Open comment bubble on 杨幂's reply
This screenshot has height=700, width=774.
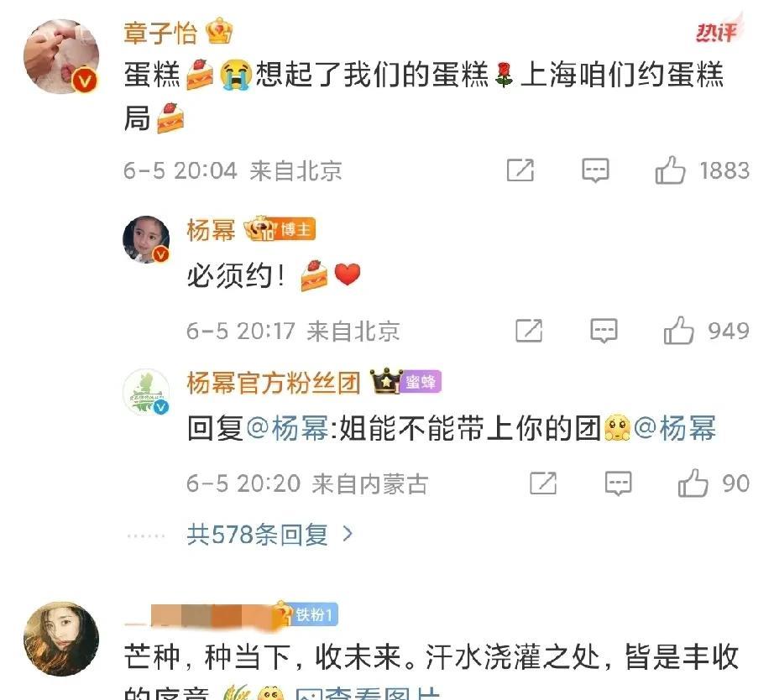click(604, 330)
